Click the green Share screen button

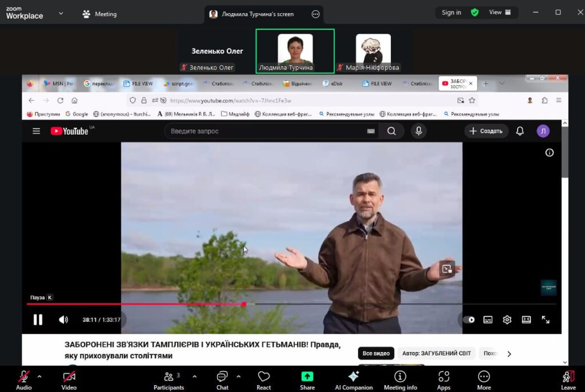pos(307,380)
